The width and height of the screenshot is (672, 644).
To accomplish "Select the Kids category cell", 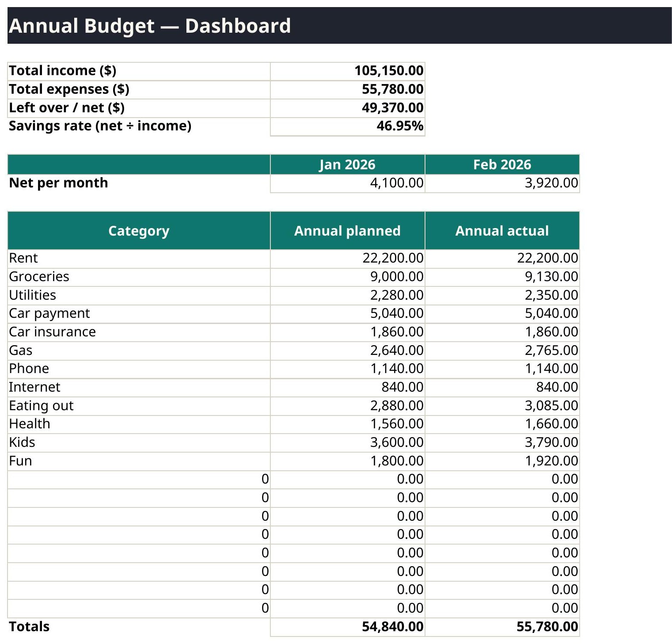I will 139,443.
